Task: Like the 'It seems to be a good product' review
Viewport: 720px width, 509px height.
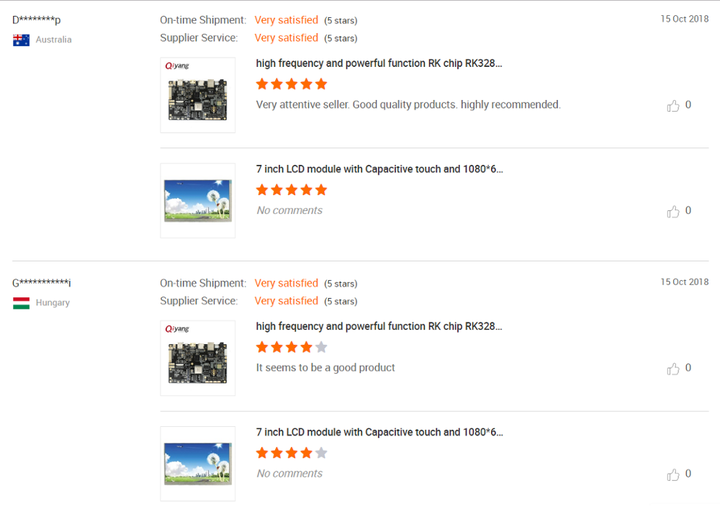Action: pyautogui.click(x=673, y=368)
